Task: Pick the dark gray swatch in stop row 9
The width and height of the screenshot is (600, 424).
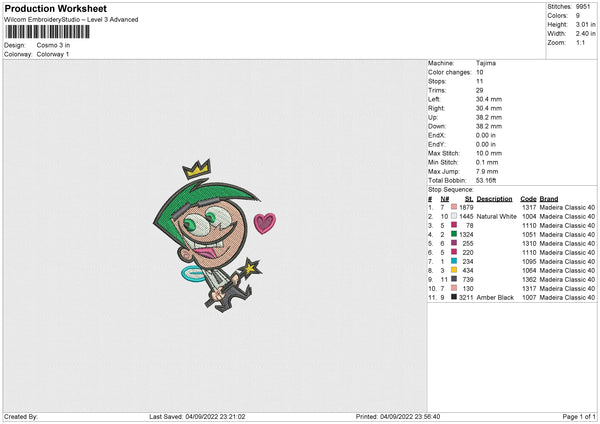Action: pos(454,279)
